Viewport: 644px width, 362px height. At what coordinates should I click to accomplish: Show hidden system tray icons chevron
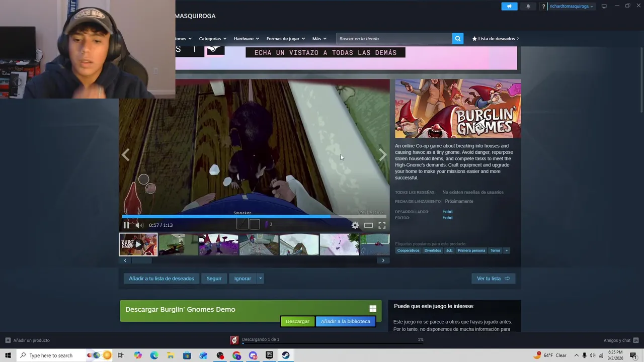[577, 355]
